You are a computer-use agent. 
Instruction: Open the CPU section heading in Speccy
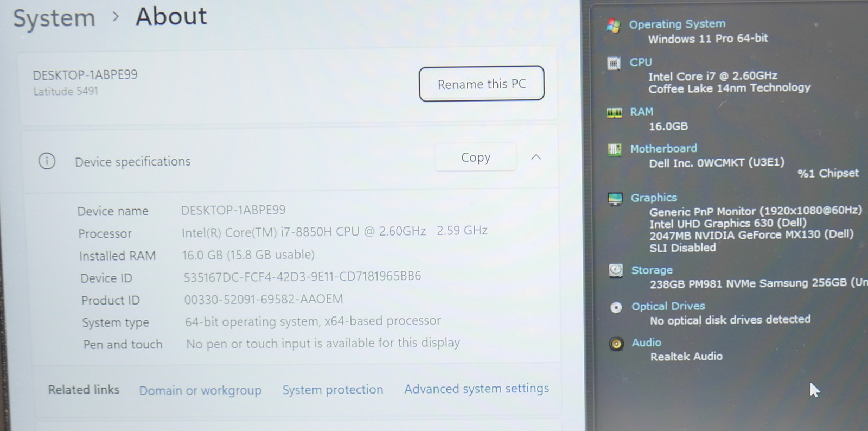tap(641, 62)
